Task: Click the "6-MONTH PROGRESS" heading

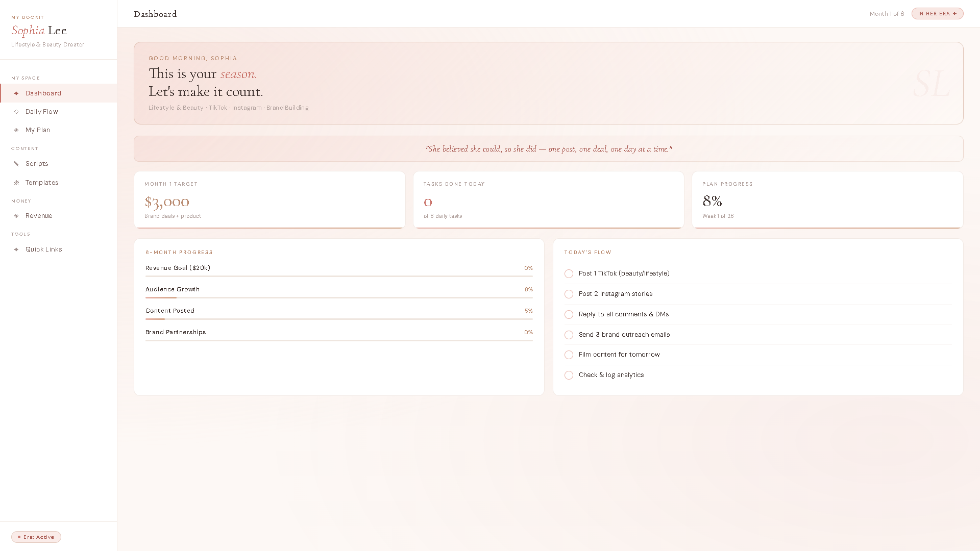Action: pos(179,253)
